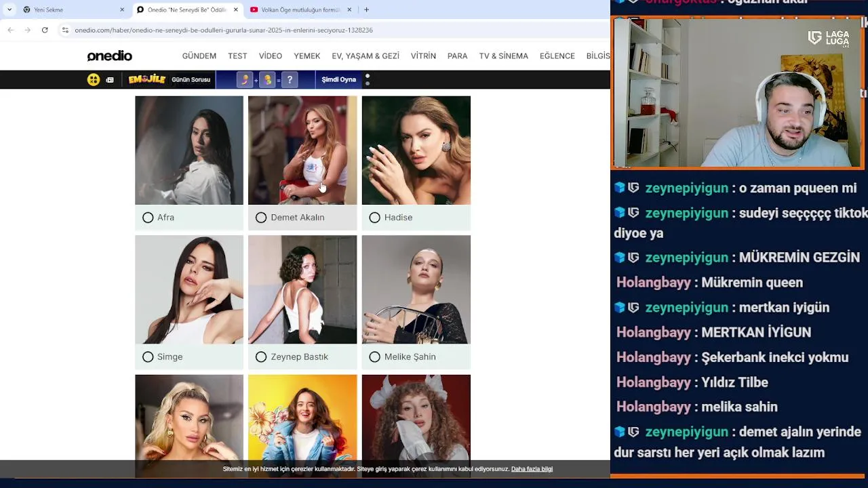The image size is (868, 488).
Task: Click the chat message Yıldız Tilbe
Action: point(735,382)
